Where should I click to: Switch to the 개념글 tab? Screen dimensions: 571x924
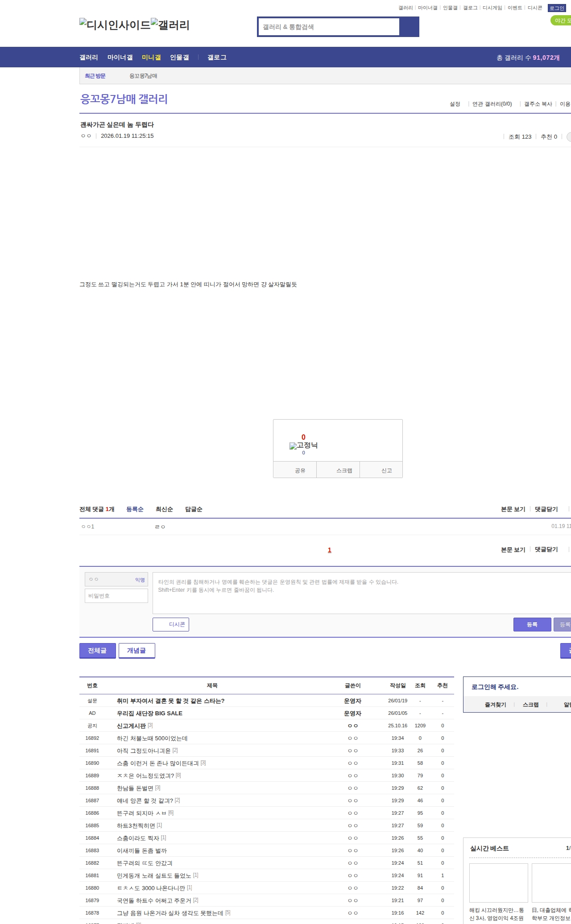click(x=137, y=651)
